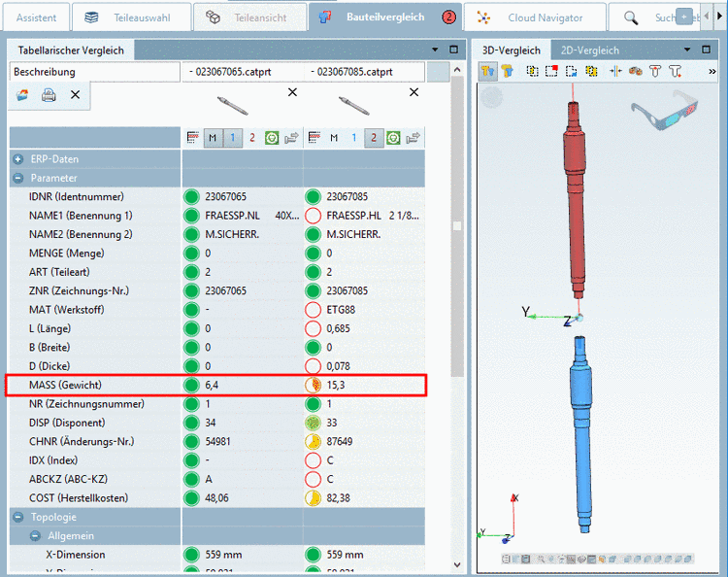Screen dimensions: 728x577
Task: Click the colorful export icon beside the printer
Action: click(22, 95)
